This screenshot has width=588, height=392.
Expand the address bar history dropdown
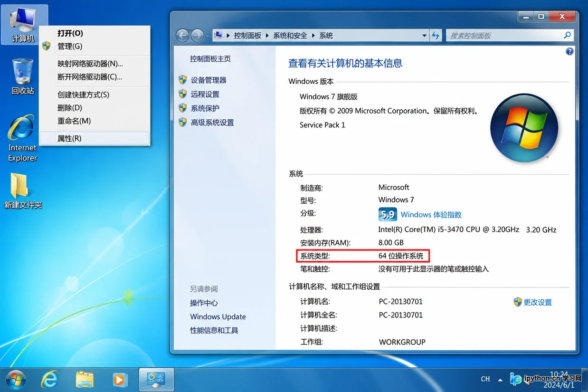pos(424,36)
